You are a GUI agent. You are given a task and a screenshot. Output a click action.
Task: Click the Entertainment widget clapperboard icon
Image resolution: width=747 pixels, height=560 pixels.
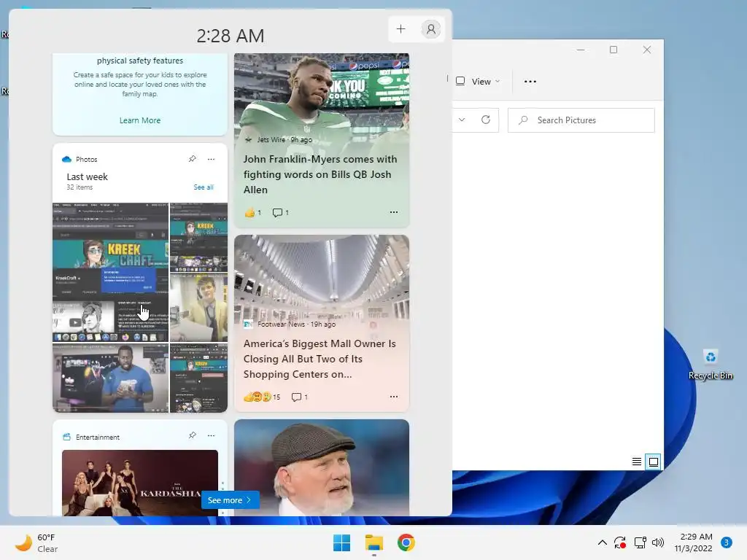click(66, 437)
